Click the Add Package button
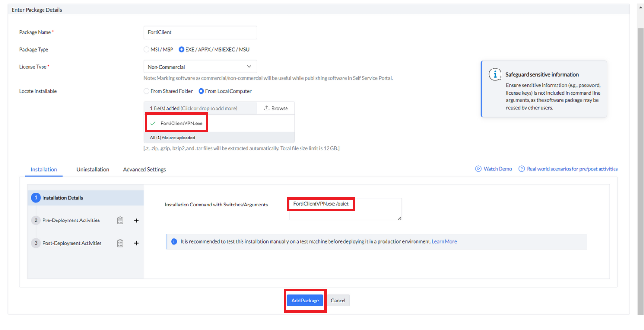Screen dimensions: 644x330 click(x=305, y=301)
